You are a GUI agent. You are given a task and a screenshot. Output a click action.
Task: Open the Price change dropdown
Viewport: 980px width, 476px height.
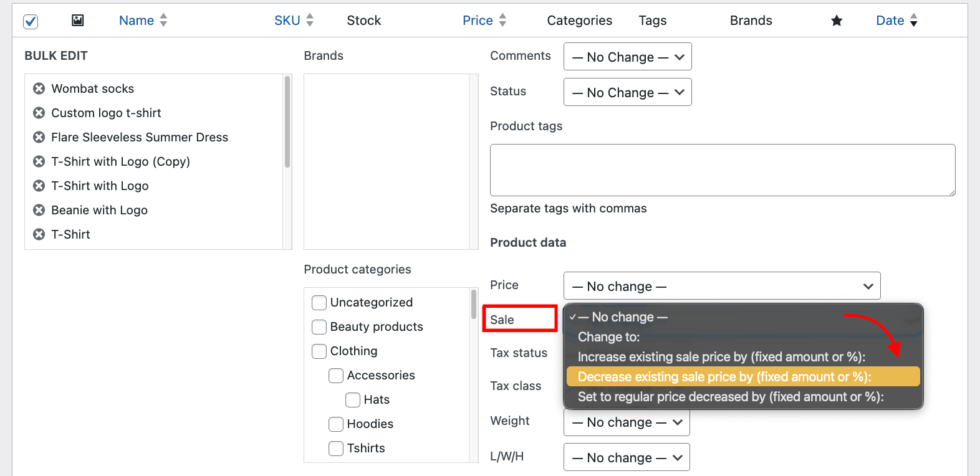coord(722,286)
